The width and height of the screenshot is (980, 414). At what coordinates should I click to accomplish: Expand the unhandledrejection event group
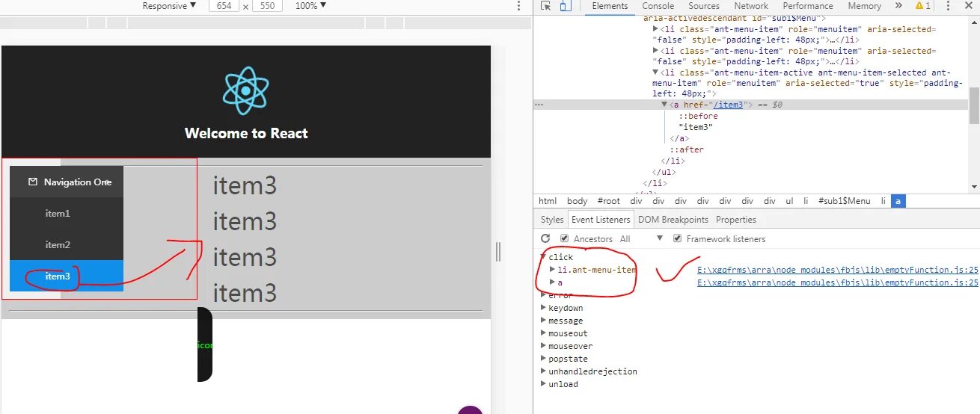tap(544, 371)
